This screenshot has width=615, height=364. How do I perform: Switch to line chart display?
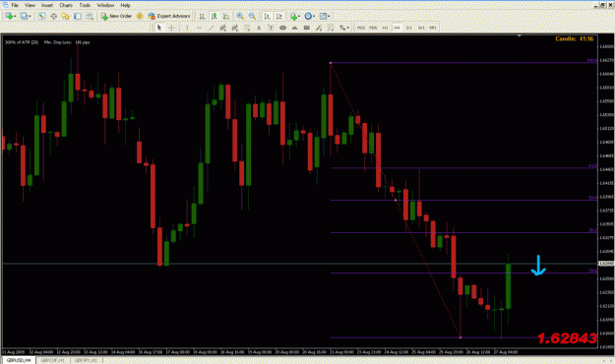click(x=226, y=16)
